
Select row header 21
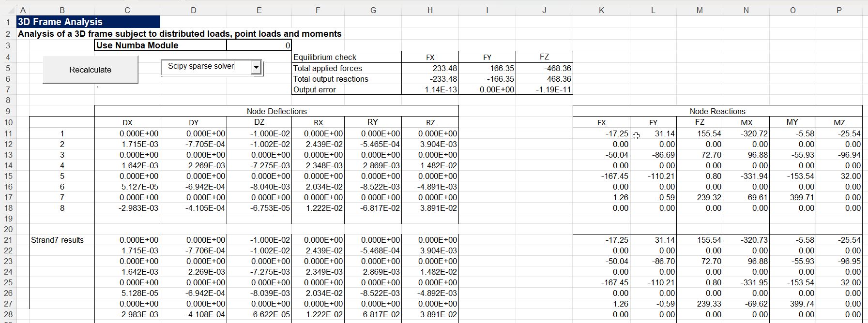pyautogui.click(x=8, y=240)
